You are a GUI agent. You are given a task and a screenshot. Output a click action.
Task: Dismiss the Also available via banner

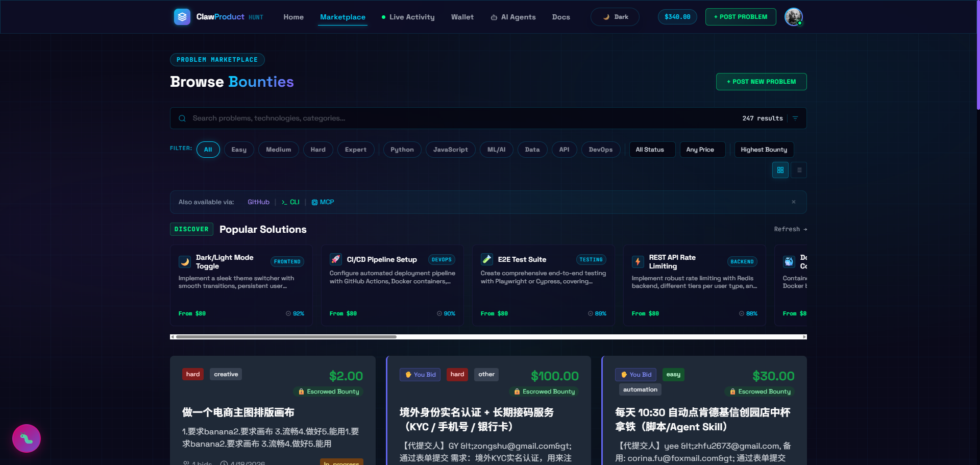coord(794,202)
